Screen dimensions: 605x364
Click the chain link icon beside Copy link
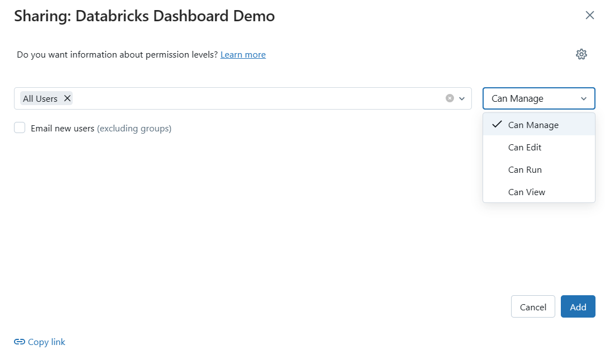tap(19, 342)
